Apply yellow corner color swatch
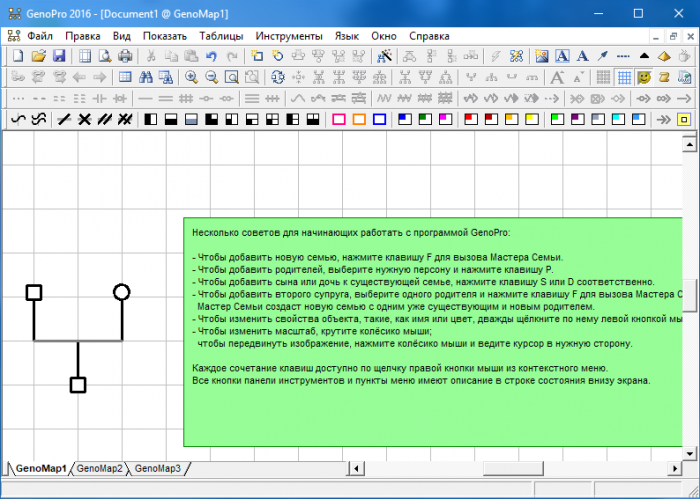This screenshot has height=499, width=700. 532,119
